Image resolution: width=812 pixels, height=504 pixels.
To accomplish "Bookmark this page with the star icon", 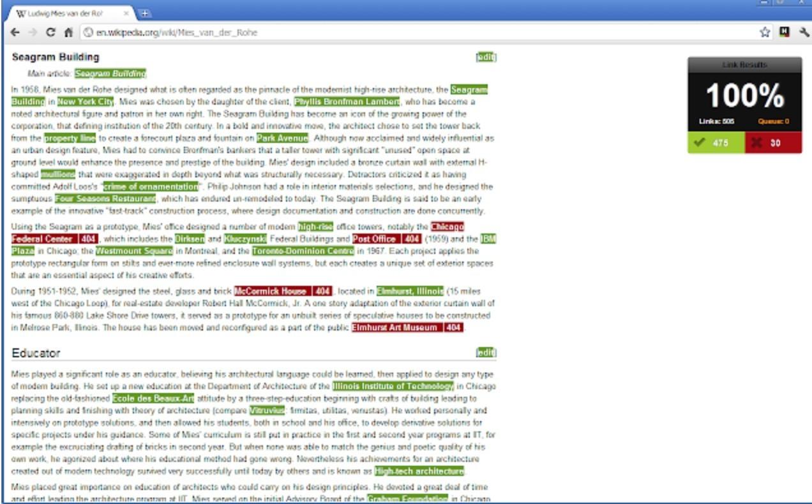I will (x=765, y=32).
